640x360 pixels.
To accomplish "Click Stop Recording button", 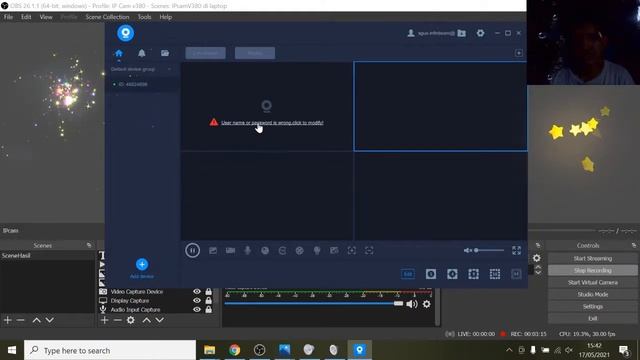I will pos(593,270).
